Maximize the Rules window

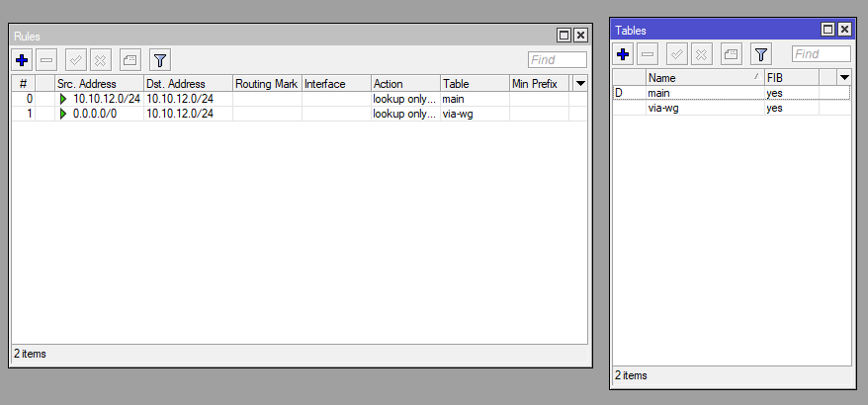564,36
